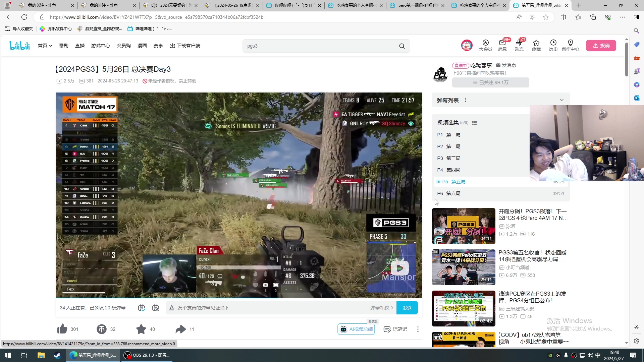Open new browser tab
The height and width of the screenshot is (362, 644).
[579, 5]
